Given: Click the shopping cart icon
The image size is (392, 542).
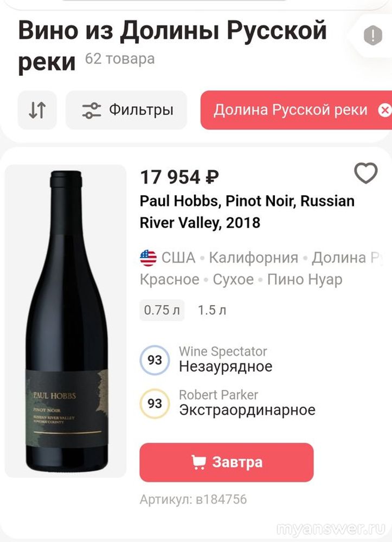Looking at the screenshot, I should click(x=199, y=462).
